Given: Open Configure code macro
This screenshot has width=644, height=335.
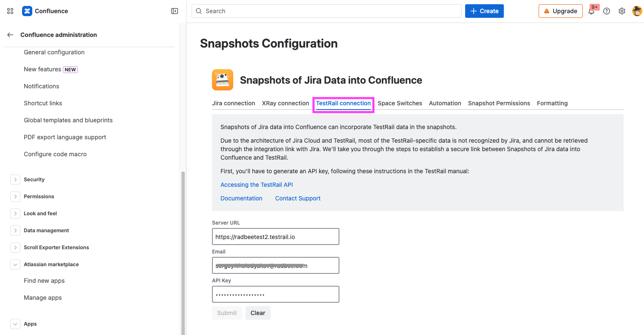Looking at the screenshot, I should tap(55, 154).
